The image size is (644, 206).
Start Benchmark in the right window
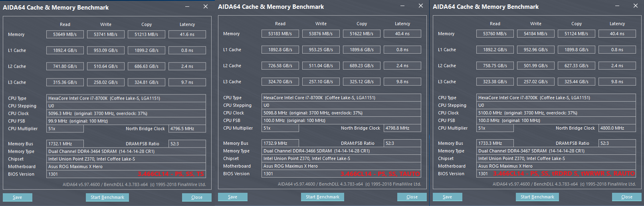point(537,197)
